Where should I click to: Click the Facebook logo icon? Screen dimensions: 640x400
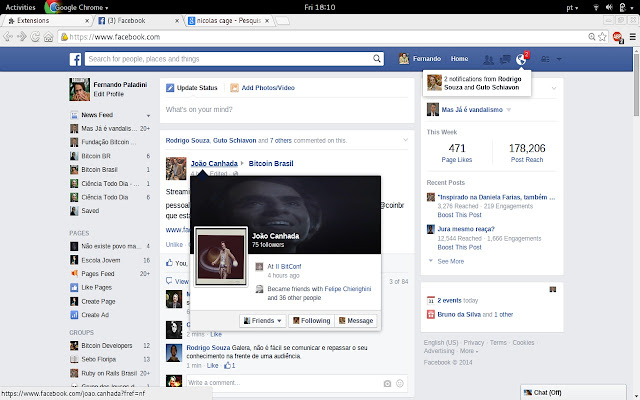coord(75,59)
